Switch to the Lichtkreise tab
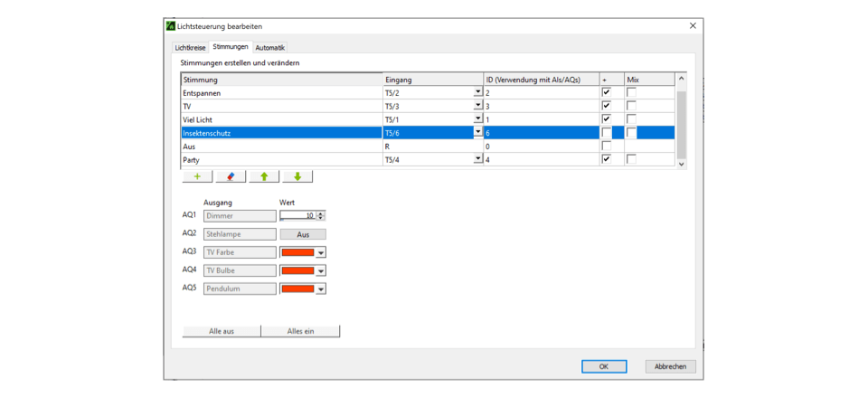The height and width of the screenshot is (398, 868). click(x=190, y=47)
